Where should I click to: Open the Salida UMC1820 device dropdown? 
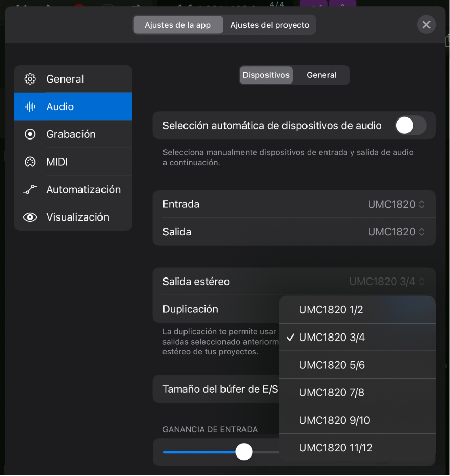(396, 232)
